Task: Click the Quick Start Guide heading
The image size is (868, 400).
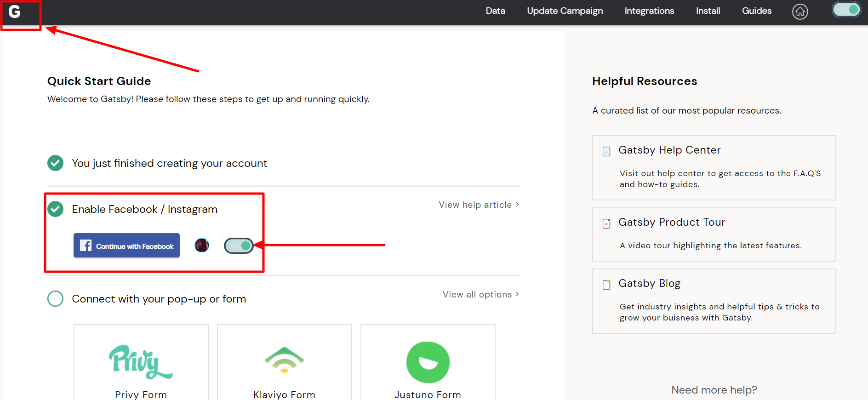Action: point(99,81)
